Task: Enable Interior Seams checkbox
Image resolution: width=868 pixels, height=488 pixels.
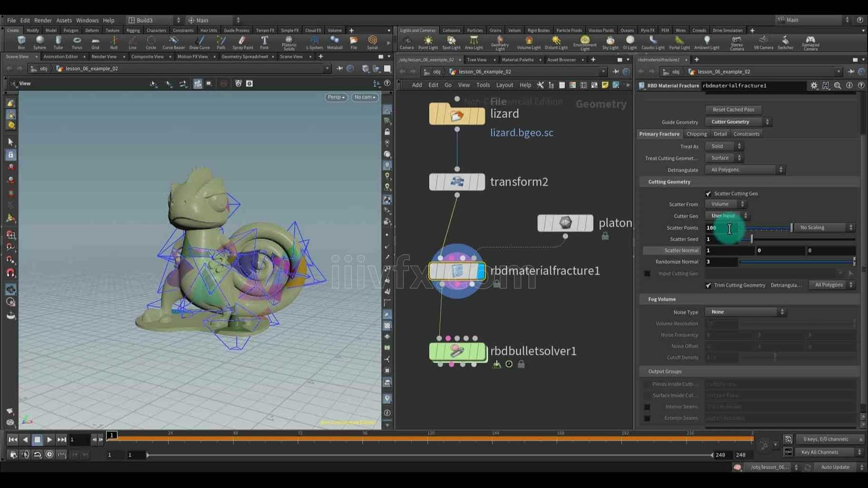Action: (x=647, y=407)
